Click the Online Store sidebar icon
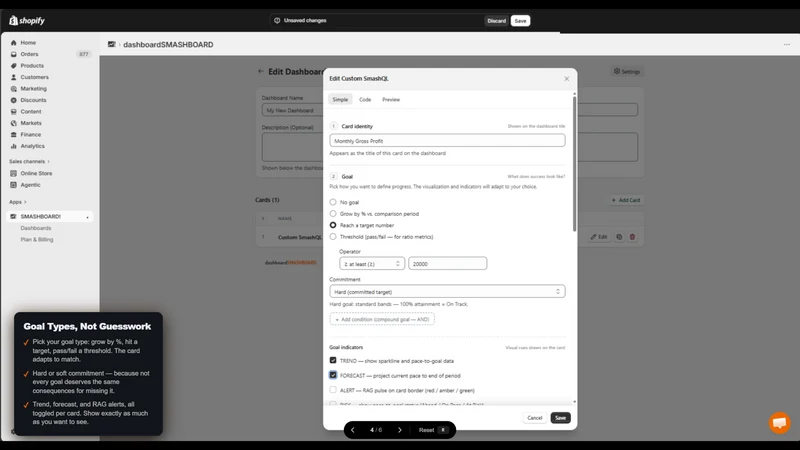Viewport: 800px width, 450px height. tap(14, 173)
